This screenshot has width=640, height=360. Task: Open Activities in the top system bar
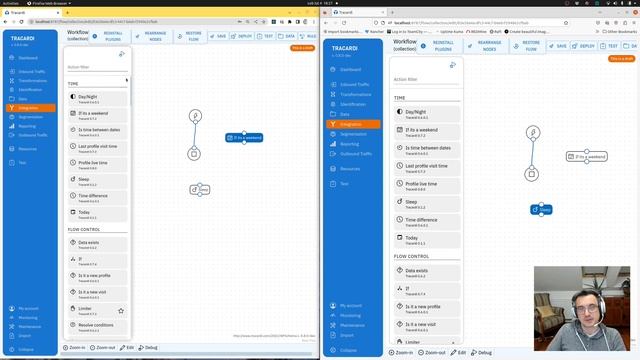point(11,3)
